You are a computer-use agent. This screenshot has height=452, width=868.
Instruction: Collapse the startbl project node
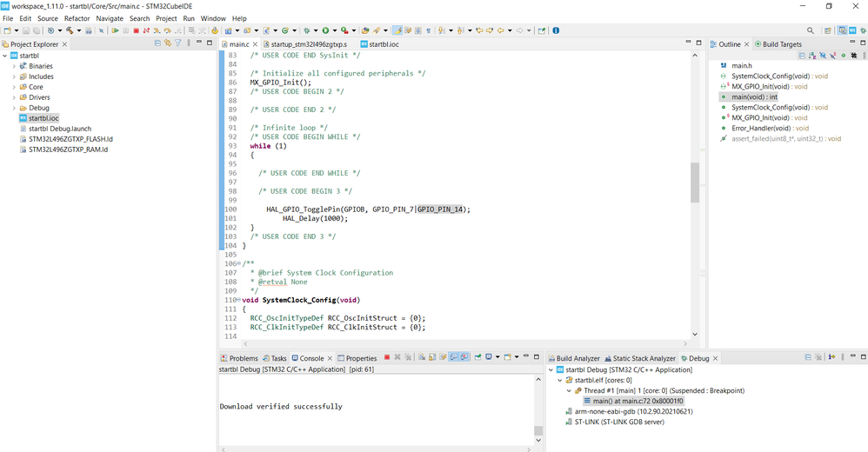(5, 56)
